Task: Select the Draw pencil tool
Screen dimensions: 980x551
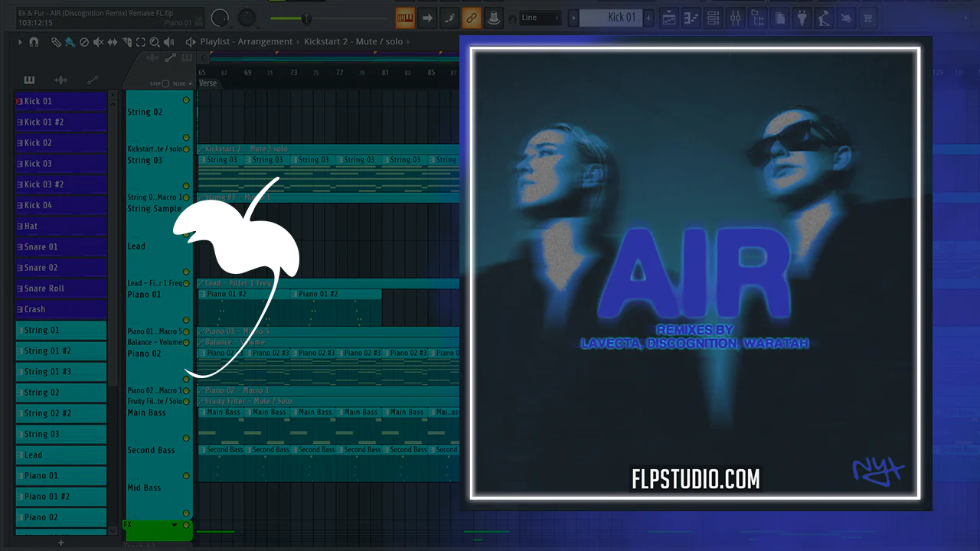Action: pyautogui.click(x=56, y=42)
